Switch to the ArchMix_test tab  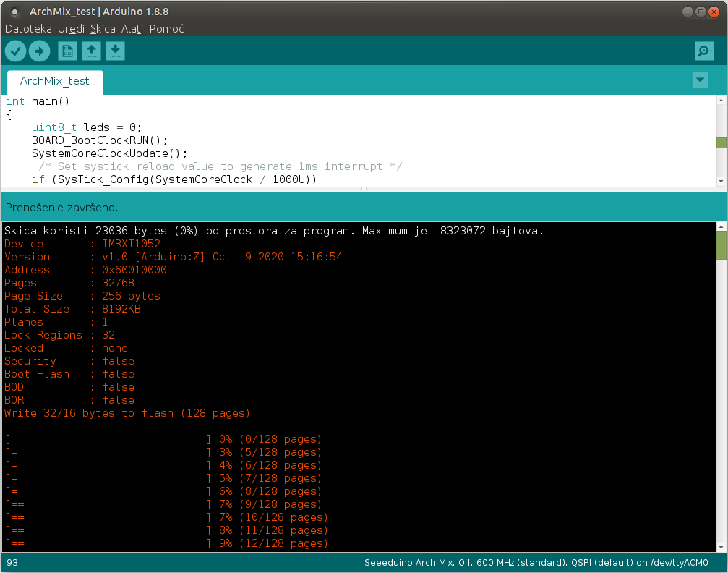pyautogui.click(x=55, y=81)
